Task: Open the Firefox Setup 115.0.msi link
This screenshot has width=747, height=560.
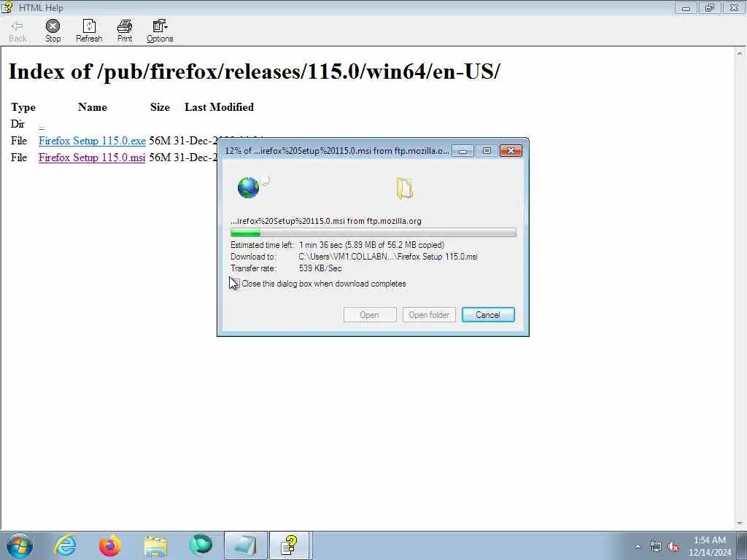Action: pos(92,157)
